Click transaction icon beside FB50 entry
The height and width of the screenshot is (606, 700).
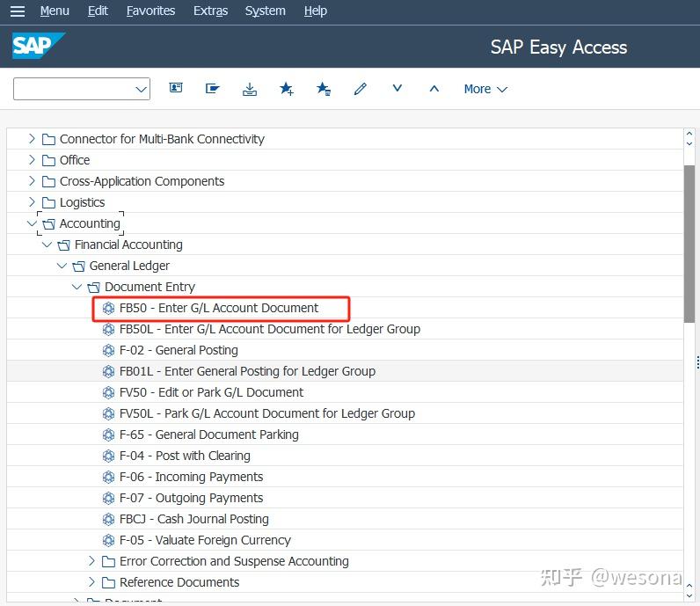pyautogui.click(x=108, y=308)
